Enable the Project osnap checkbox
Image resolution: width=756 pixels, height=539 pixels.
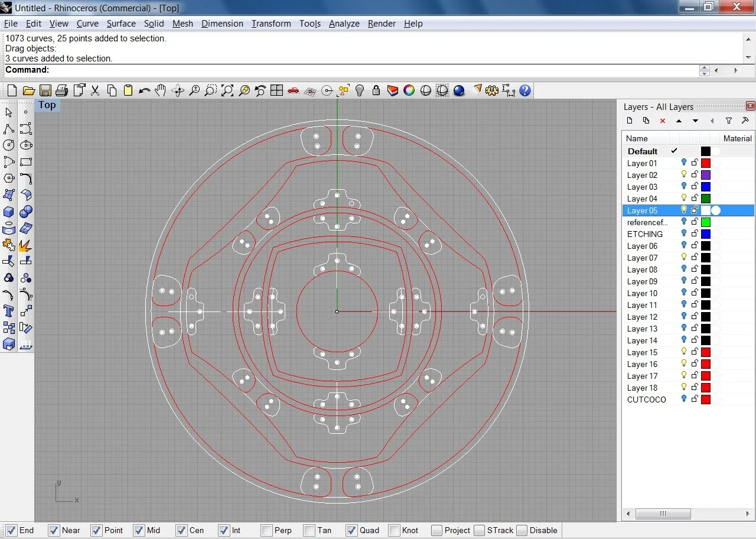coord(436,530)
